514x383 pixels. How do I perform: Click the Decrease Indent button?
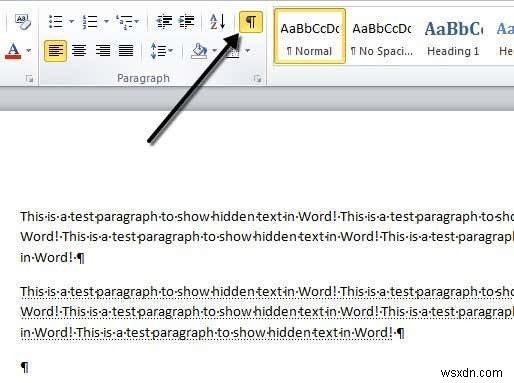coord(164,22)
